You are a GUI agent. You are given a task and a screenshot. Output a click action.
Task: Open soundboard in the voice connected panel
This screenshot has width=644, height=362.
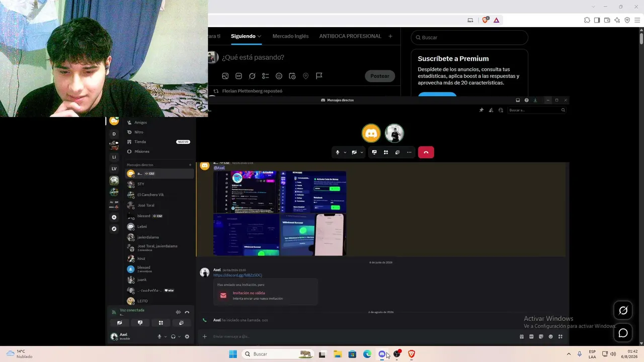181,323
